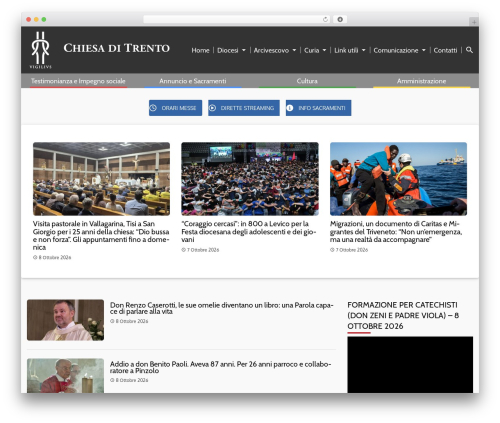
Task: Open the Migrazioni Caritas Triveneto article
Action: (396, 231)
